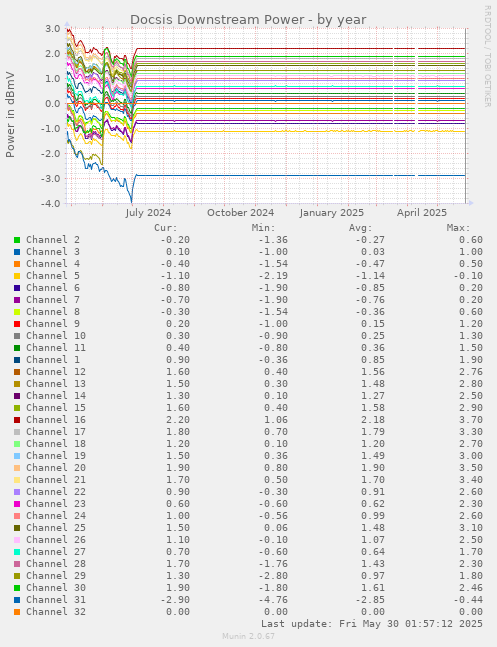Screen dimensions: 497x647
Task: Click the "Channel 15" legend label
Action: (x=56, y=408)
